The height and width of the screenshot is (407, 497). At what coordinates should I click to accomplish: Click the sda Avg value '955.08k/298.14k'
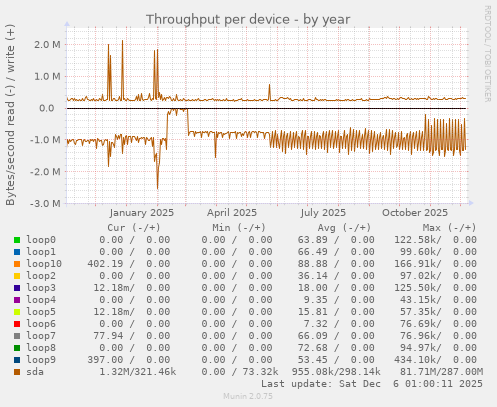336,372
